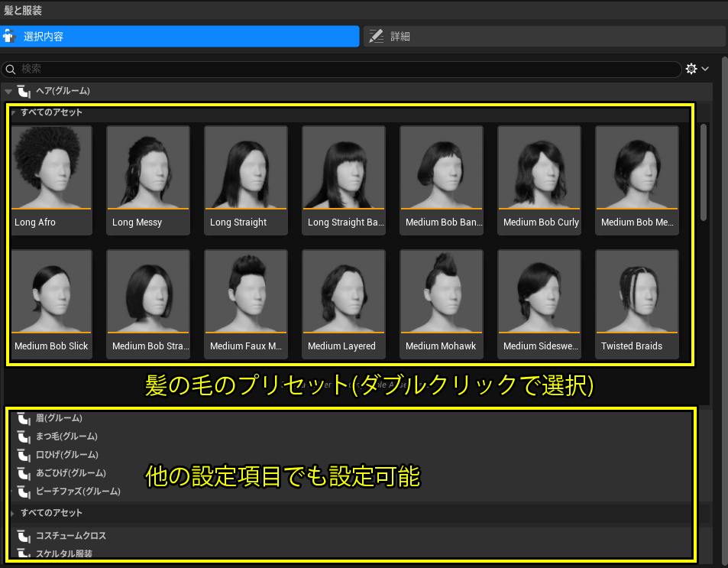Image resolution: width=728 pixels, height=568 pixels.
Task: Click the pencil icon on the 詳細 tab
Action: [x=377, y=35]
